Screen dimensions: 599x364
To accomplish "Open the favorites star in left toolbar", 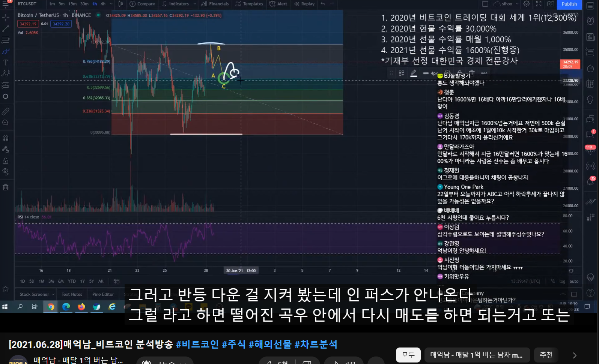I will [6, 289].
